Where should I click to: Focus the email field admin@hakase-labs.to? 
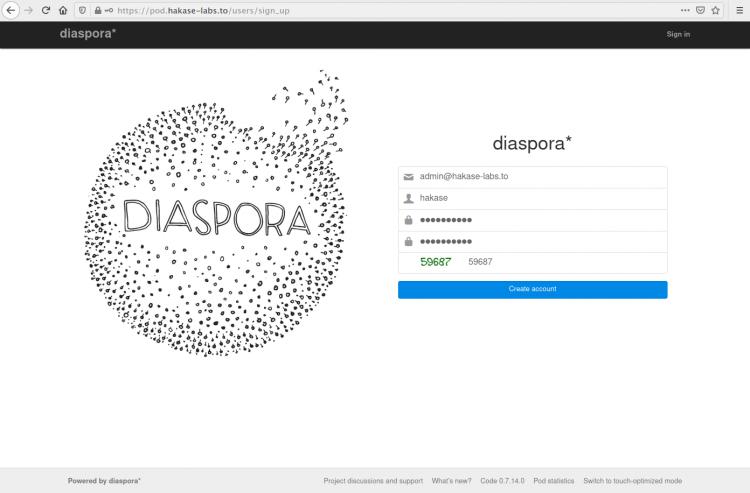pyautogui.click(x=540, y=176)
